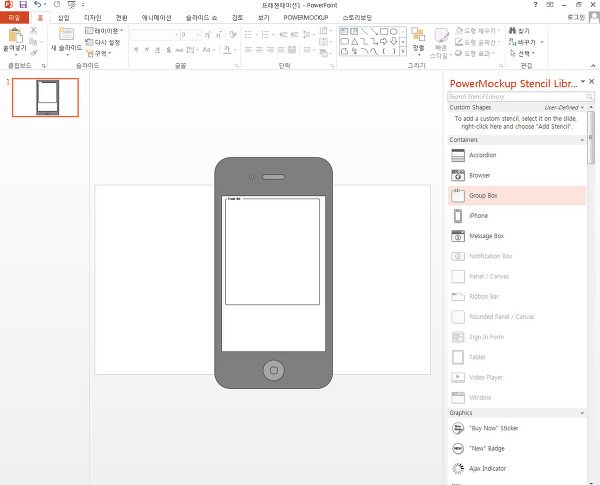The image size is (600, 485).
Task: Collapse the Containers section
Action: pyautogui.click(x=582, y=140)
